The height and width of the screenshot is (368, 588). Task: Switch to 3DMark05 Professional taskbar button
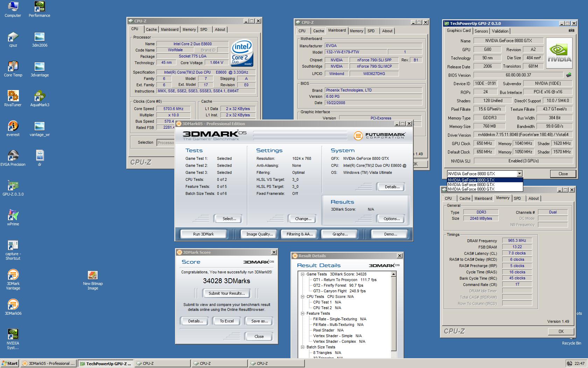click(48, 363)
